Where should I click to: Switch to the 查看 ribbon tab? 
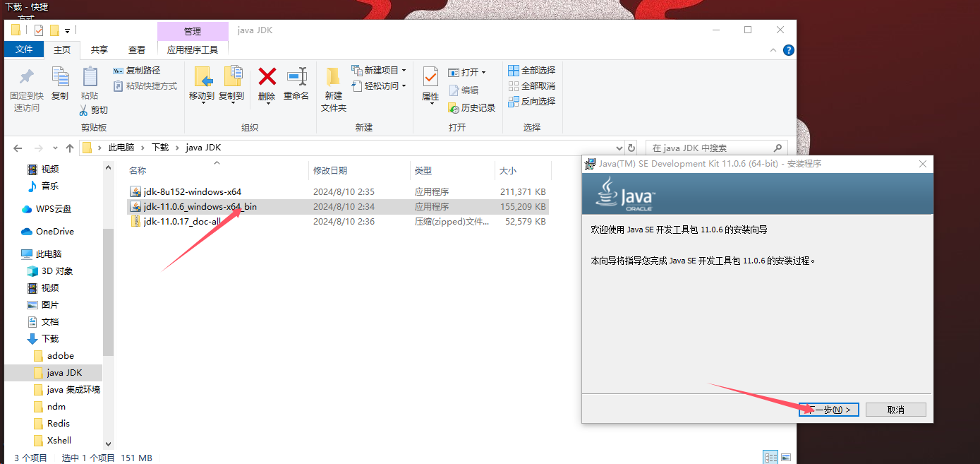click(136, 49)
